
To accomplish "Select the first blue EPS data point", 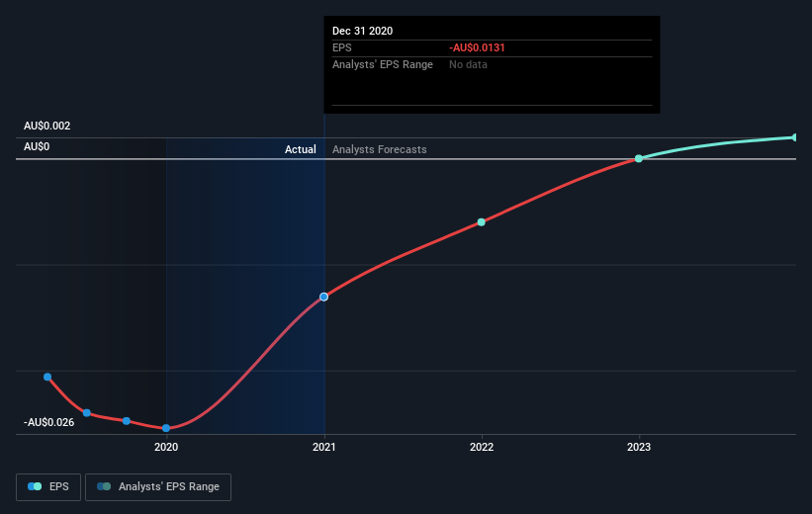I will click(x=47, y=377).
